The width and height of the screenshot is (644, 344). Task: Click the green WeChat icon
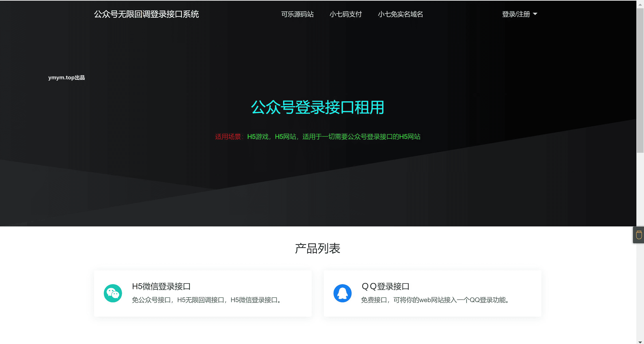coord(113,293)
